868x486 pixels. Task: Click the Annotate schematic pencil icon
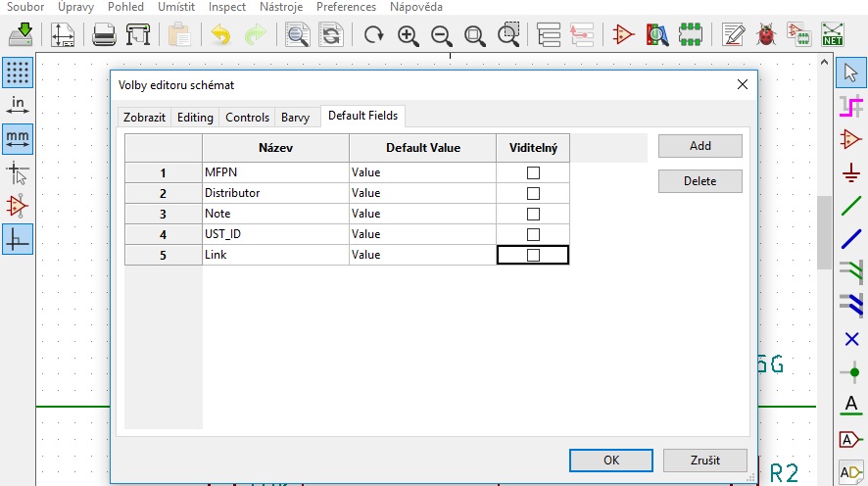tap(733, 35)
